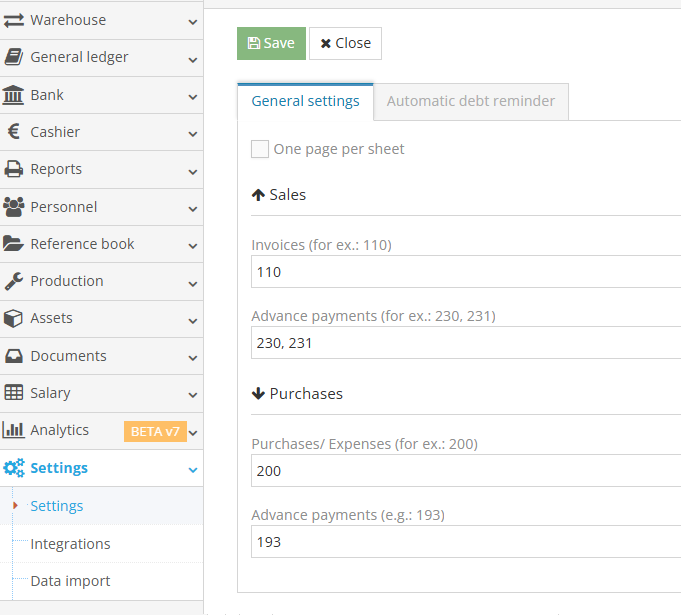Click the Cashier euro icon
The image size is (681, 615).
coord(14,132)
